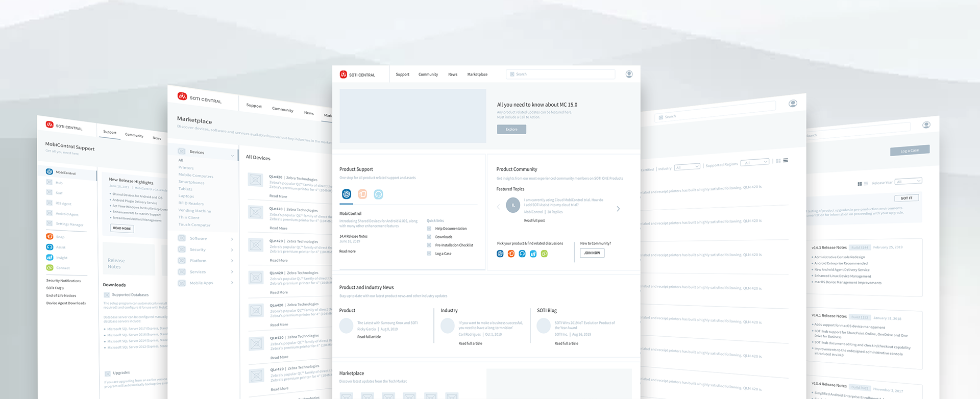Open Support tab on the front home page

click(x=402, y=74)
